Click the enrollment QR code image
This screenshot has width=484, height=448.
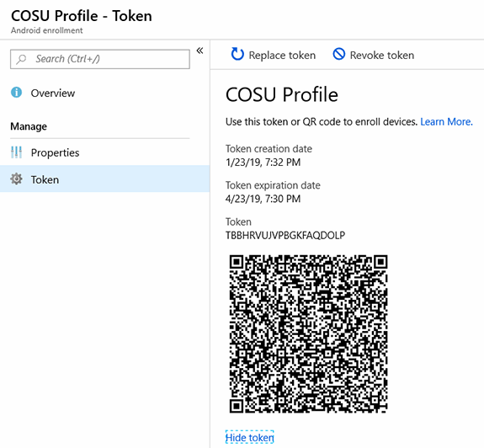tap(308, 333)
